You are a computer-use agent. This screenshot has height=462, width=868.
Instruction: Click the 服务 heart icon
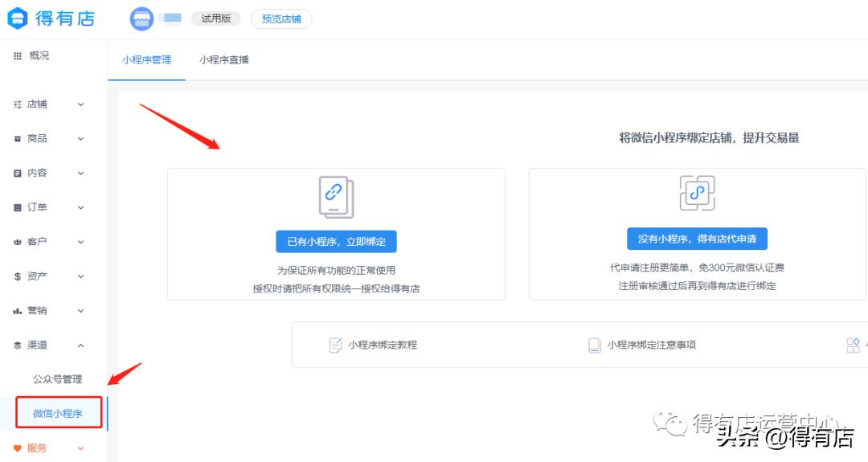(17, 448)
